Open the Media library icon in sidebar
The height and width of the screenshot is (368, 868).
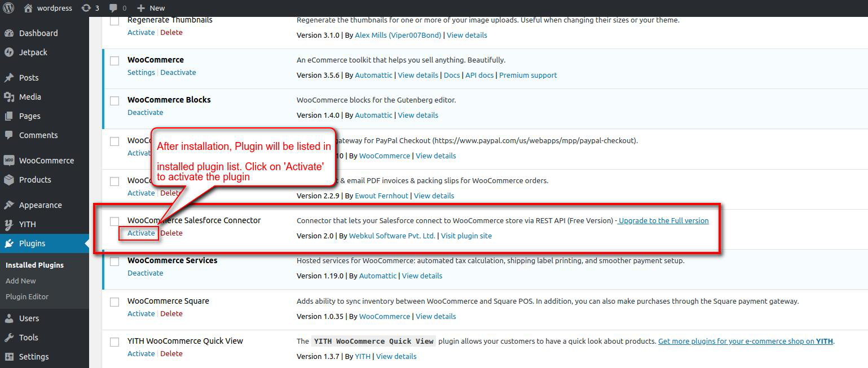(9, 97)
